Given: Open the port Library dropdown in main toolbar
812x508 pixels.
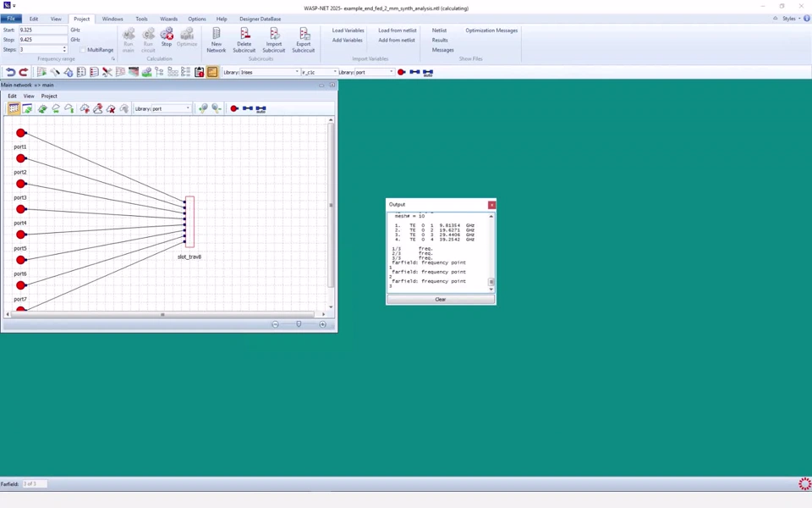Looking at the screenshot, I should pos(391,72).
